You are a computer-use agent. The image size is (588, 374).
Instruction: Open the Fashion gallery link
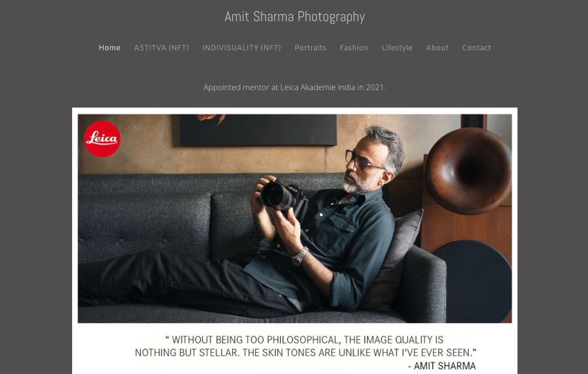[354, 48]
